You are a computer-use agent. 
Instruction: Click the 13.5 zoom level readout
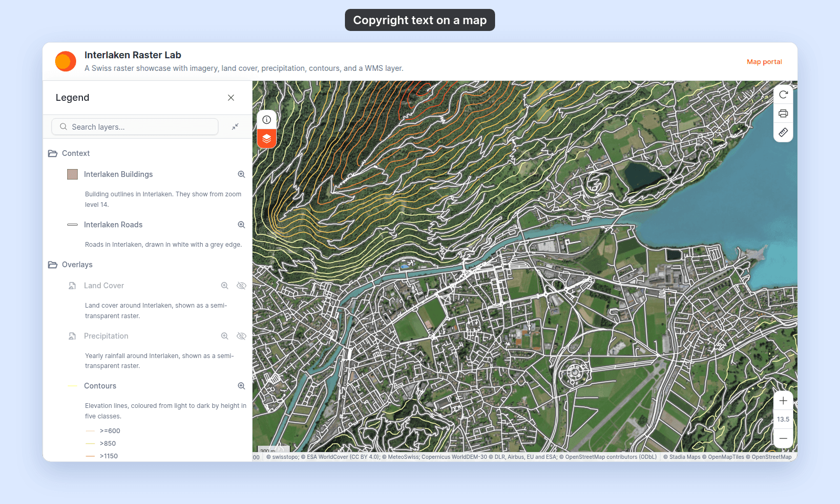783,419
